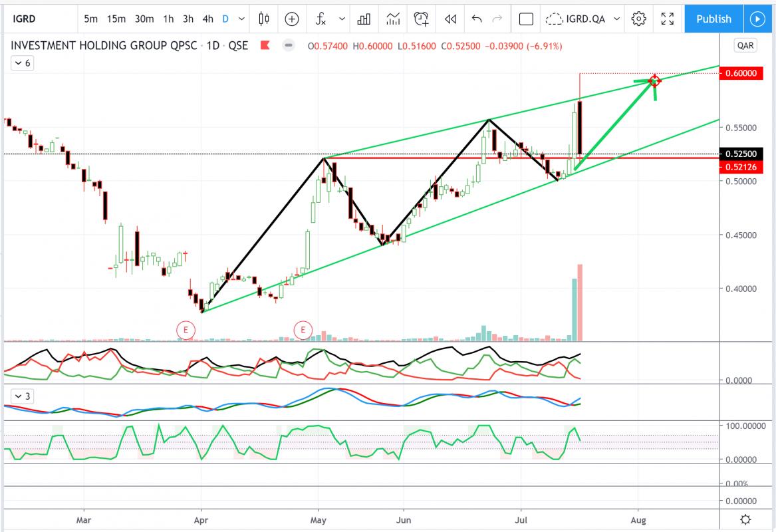The width and height of the screenshot is (776, 532).
Task: Click the grey minus status icon in legend
Action: (x=288, y=45)
